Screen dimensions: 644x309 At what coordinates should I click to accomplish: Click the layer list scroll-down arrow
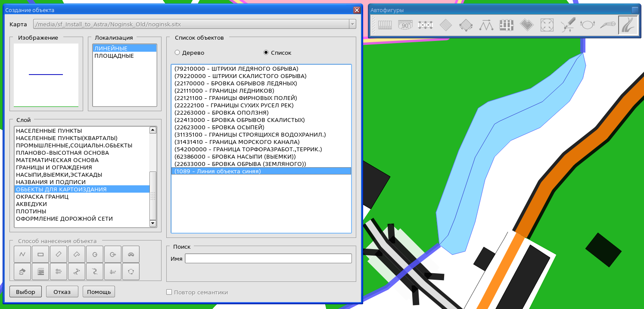coord(152,223)
